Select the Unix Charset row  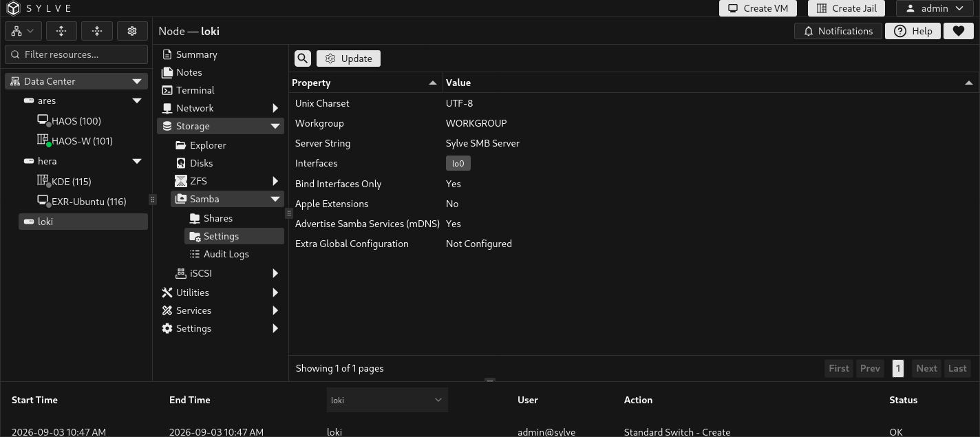pyautogui.click(x=634, y=103)
